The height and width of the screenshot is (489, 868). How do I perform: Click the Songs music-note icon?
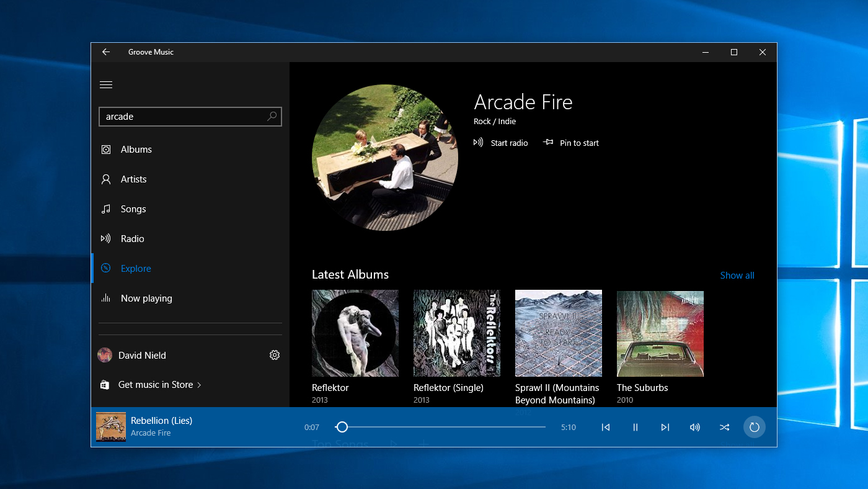106,209
